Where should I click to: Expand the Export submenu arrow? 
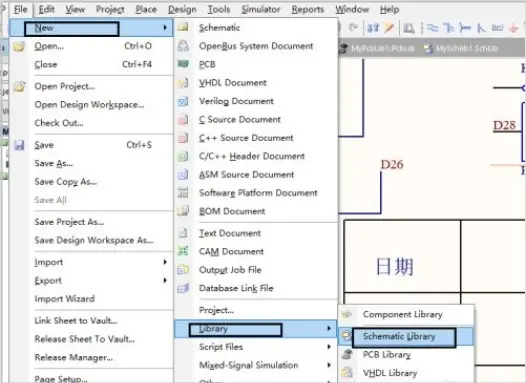(165, 280)
